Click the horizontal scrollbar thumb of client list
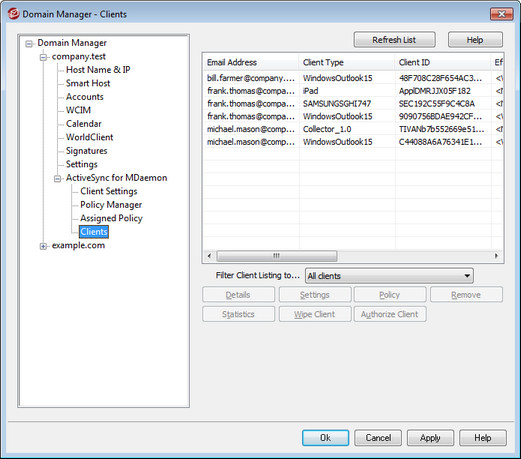 (277, 256)
